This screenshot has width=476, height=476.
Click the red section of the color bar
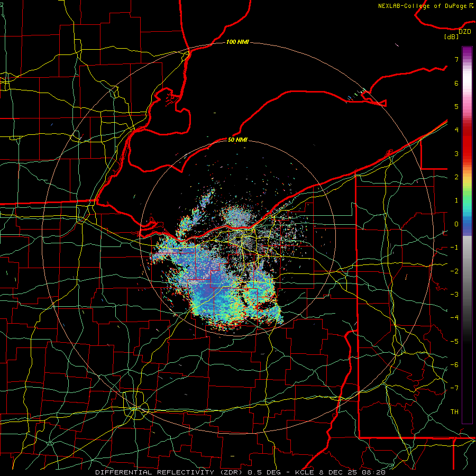tap(467, 143)
